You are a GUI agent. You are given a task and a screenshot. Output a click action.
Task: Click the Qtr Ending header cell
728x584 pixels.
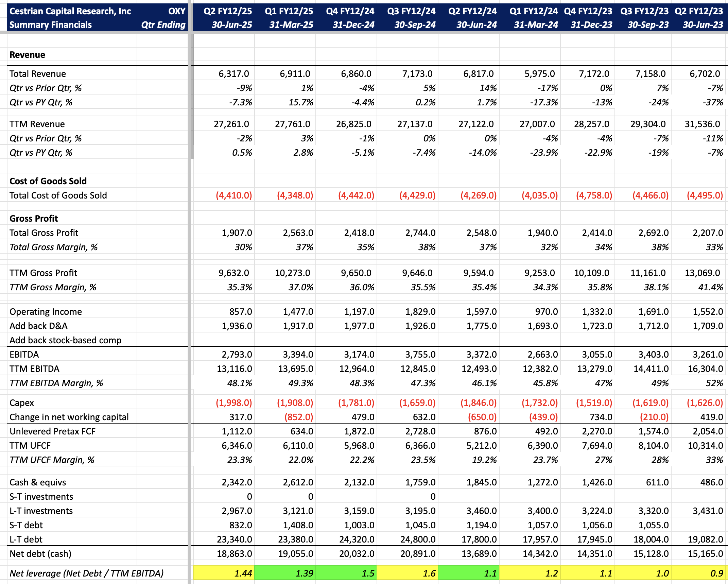click(x=163, y=25)
